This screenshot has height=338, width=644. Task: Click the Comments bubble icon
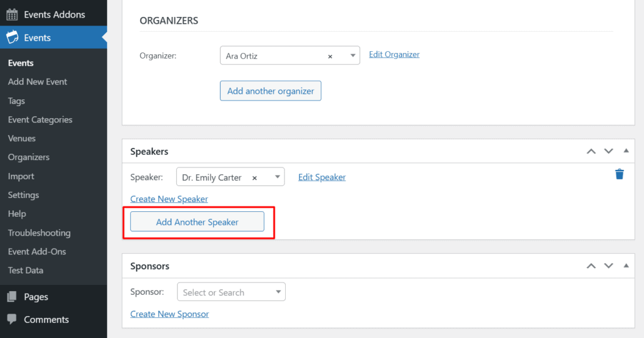pyautogui.click(x=12, y=319)
